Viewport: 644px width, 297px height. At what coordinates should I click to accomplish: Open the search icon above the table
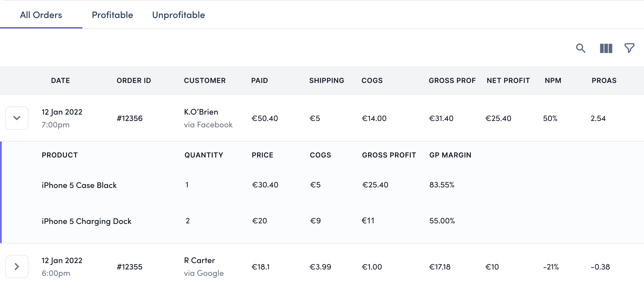pos(580,48)
